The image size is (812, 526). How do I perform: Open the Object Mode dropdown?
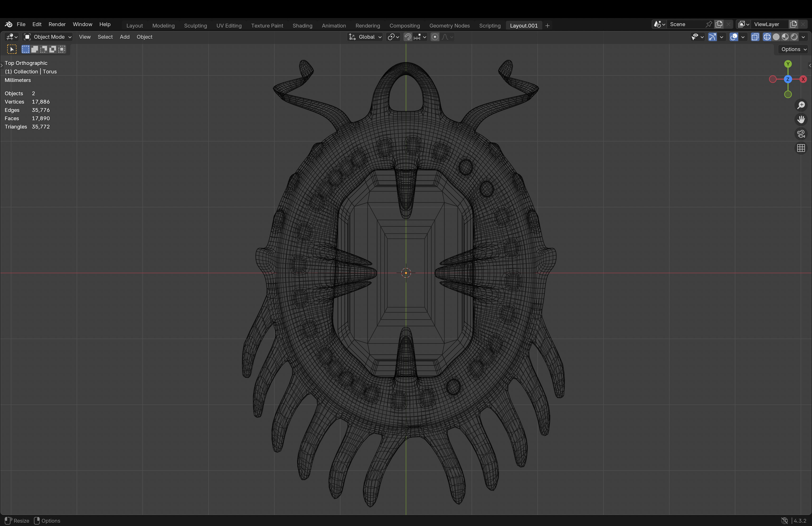(x=47, y=37)
